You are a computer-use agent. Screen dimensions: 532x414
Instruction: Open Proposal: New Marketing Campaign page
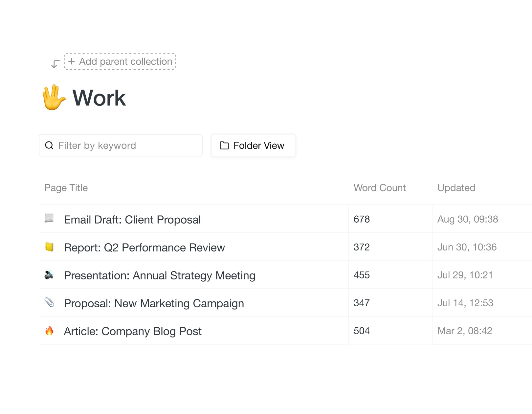pyautogui.click(x=154, y=303)
